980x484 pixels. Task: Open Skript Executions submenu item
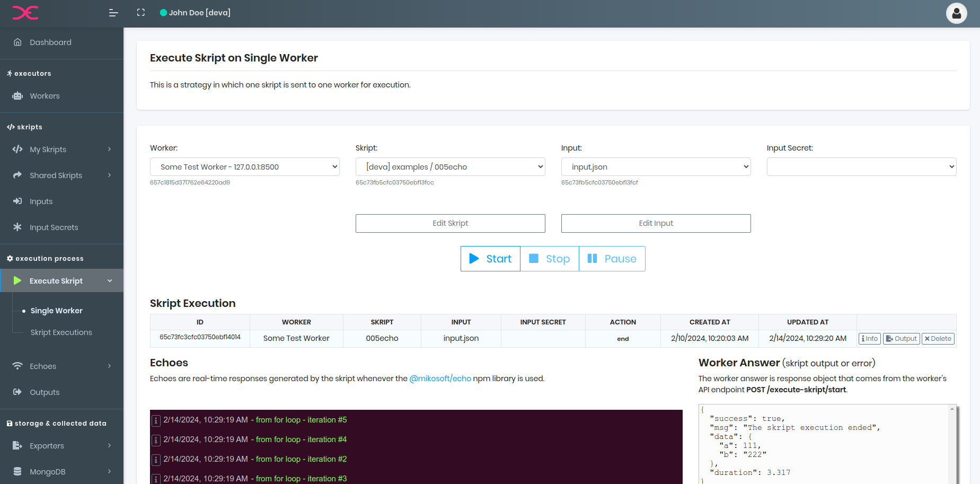click(x=61, y=332)
